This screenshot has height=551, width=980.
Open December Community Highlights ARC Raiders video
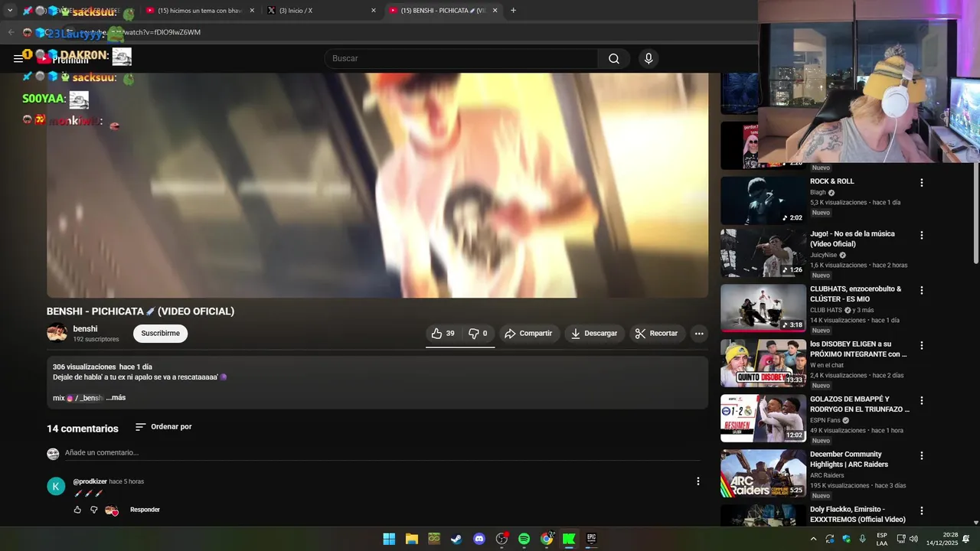tap(763, 473)
